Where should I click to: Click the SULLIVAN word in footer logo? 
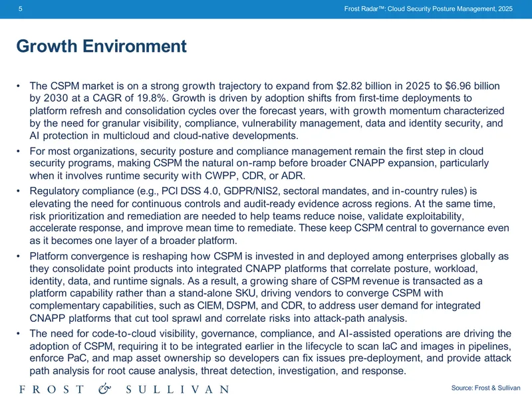[x=178, y=389]
